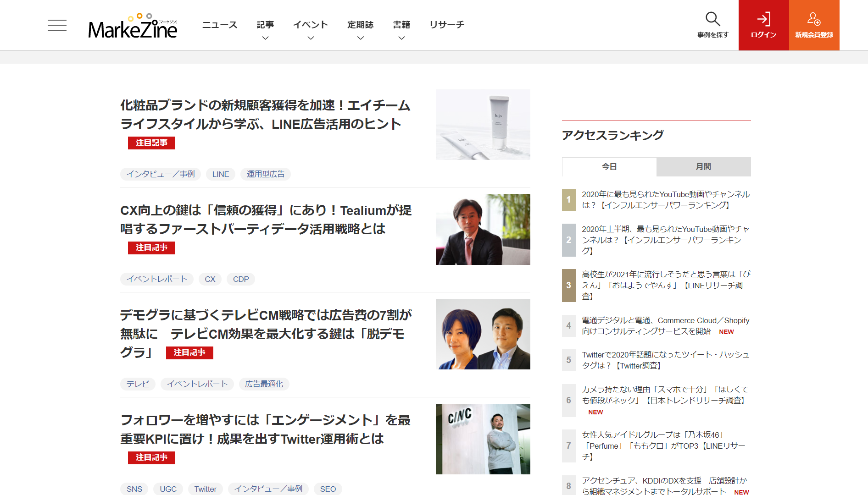Click 注目記事 badge on TV CM article

189,353
